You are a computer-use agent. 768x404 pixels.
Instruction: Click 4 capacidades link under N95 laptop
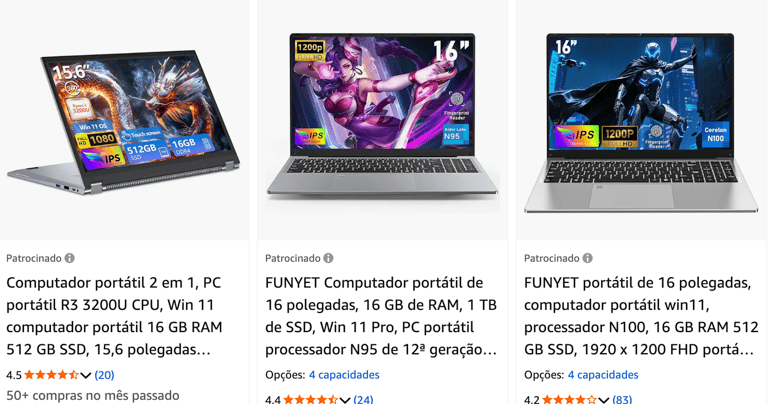344,375
